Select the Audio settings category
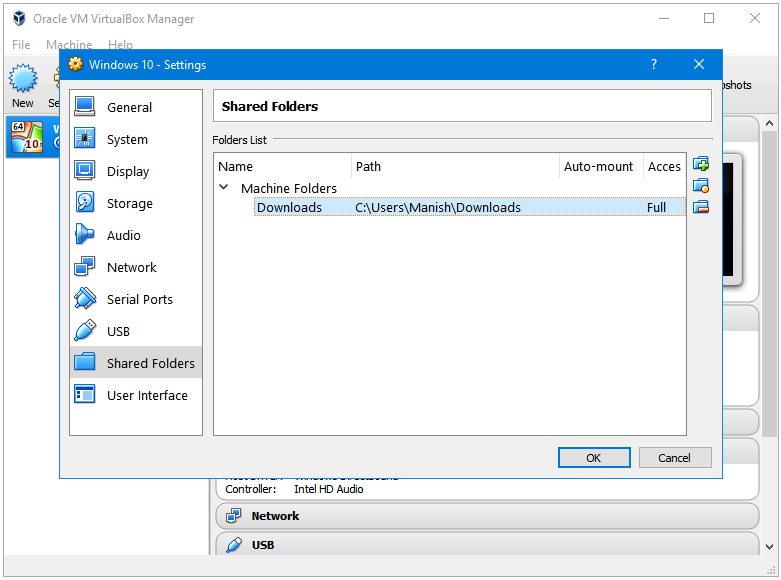Image resolution: width=781 pixels, height=580 pixels. click(x=123, y=236)
